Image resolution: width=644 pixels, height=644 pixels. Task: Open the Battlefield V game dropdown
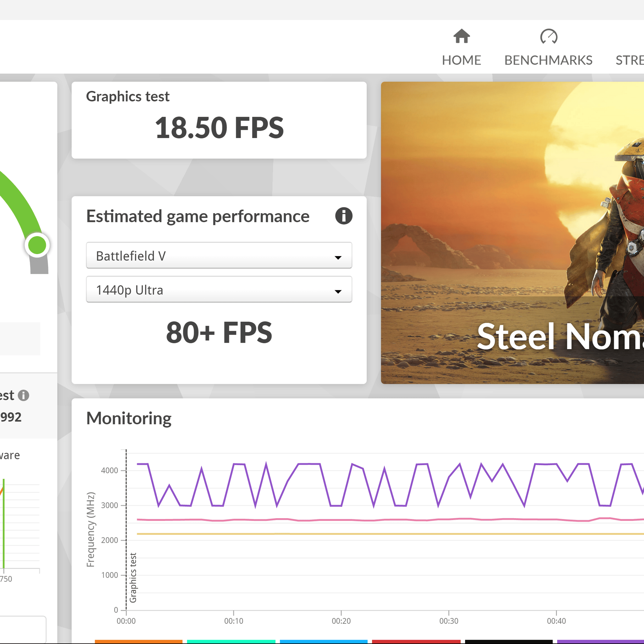(219, 256)
